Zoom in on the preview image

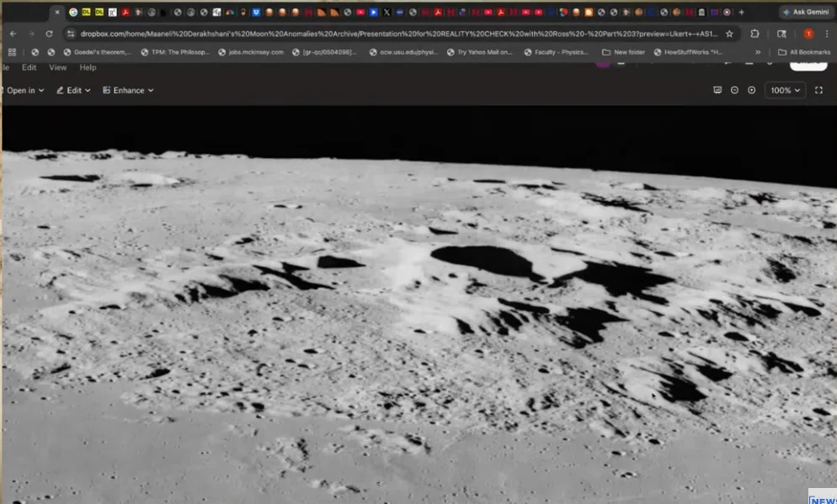pos(752,90)
